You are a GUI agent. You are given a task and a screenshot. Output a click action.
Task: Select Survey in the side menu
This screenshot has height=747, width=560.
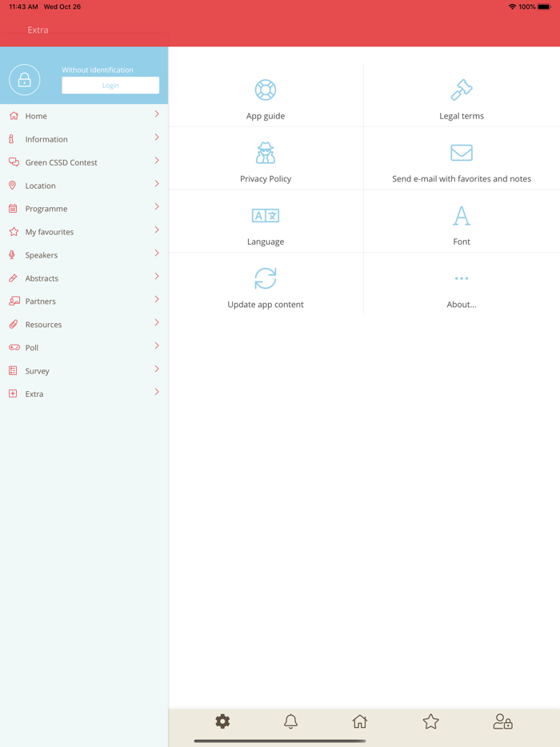pyautogui.click(x=37, y=371)
